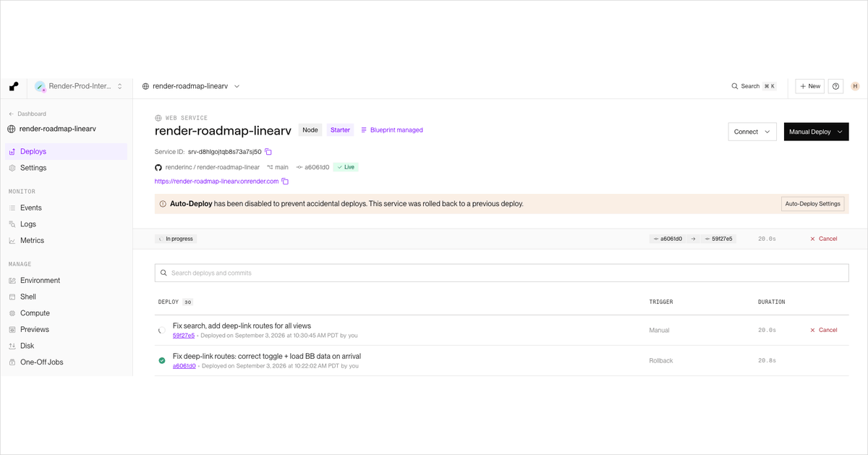Click the Metrics chart icon
This screenshot has height=455, width=868.
tap(12, 240)
